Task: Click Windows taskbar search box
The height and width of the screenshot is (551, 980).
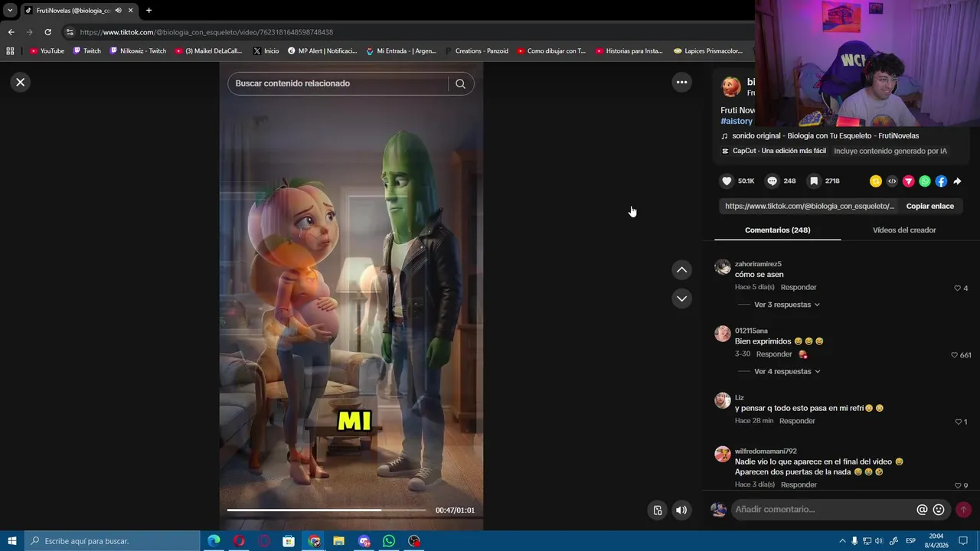Action: click(113, 541)
